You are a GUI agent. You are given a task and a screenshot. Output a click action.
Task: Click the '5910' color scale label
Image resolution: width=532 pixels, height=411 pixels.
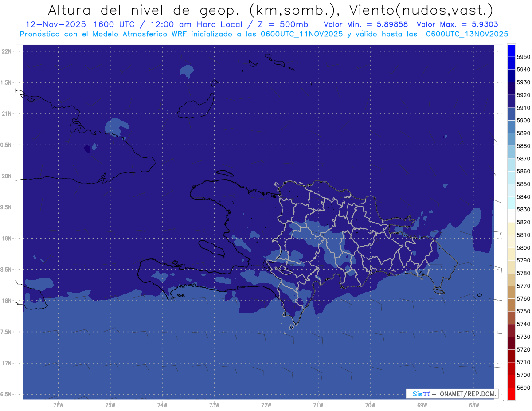[524, 108]
